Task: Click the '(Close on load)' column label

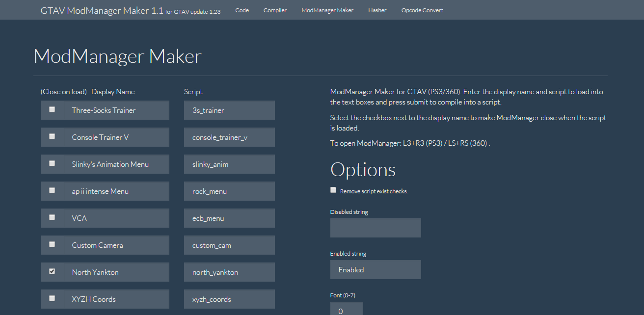Action: [x=64, y=92]
